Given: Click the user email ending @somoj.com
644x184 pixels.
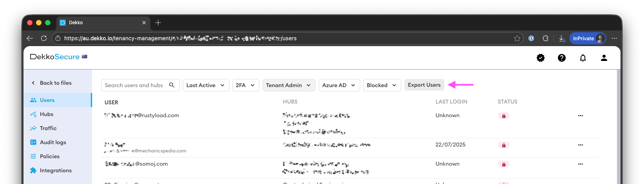Looking at the screenshot, I should coord(137,164).
